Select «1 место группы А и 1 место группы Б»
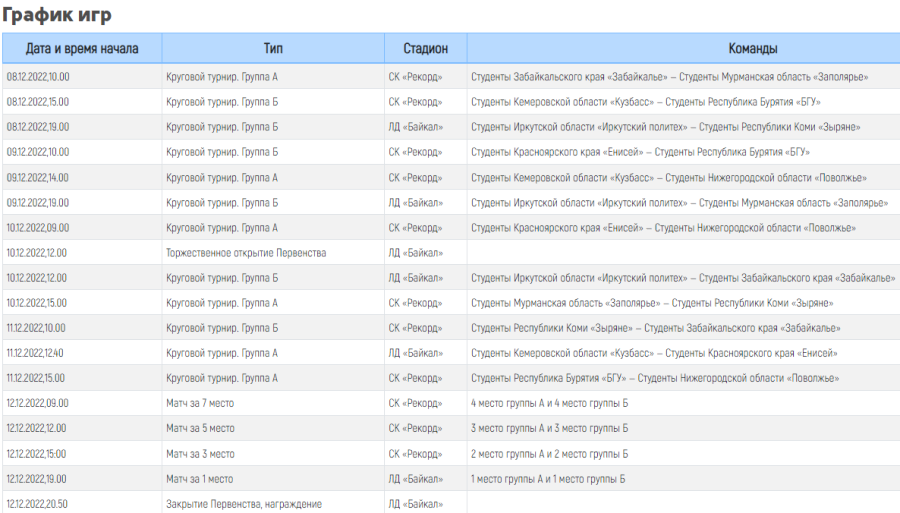The width and height of the screenshot is (900, 513). tap(548, 479)
